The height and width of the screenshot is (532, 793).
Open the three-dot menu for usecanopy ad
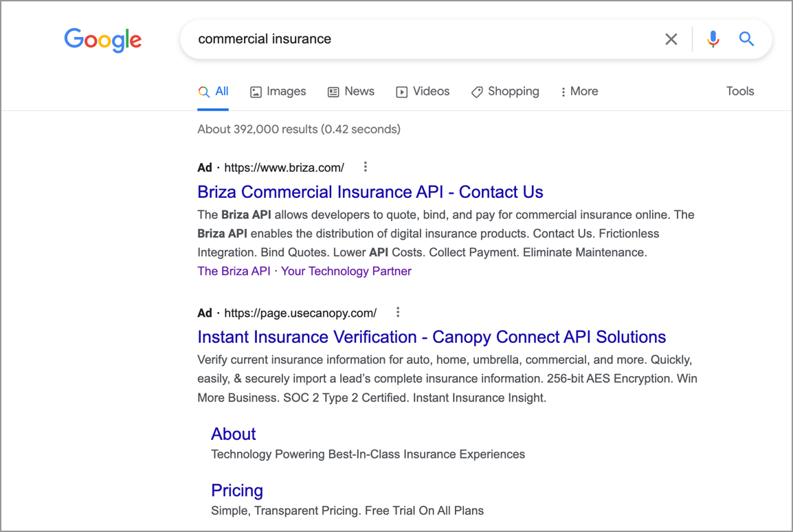pos(398,312)
